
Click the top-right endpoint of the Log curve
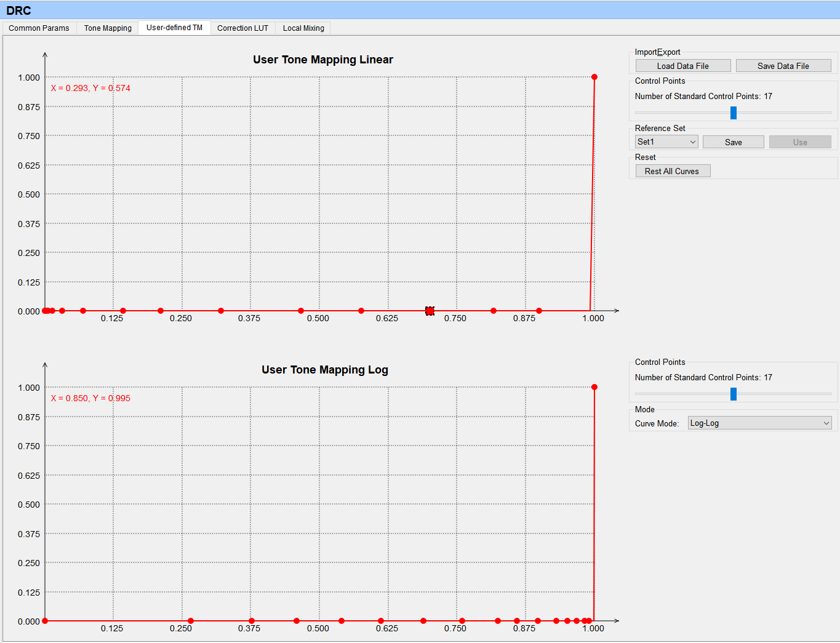click(594, 387)
